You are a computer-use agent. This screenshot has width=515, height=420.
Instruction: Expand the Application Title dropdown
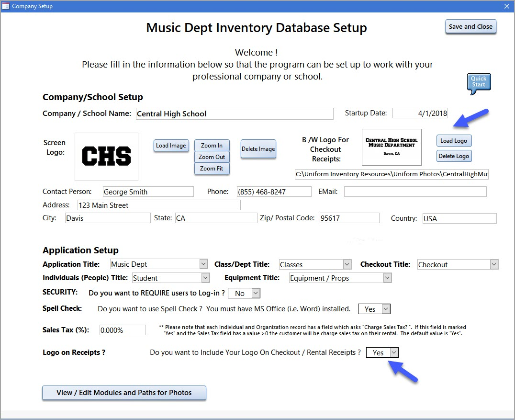tap(203, 264)
